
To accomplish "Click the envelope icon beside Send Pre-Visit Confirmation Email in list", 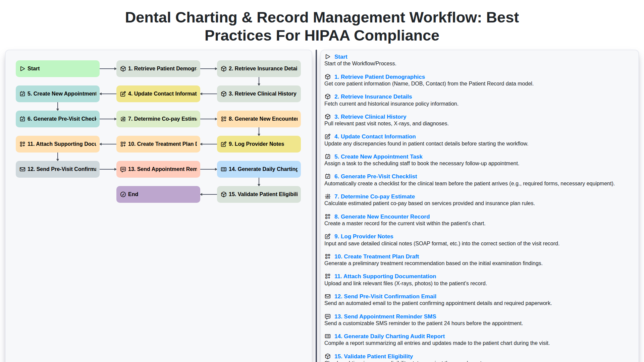I will (x=328, y=296).
